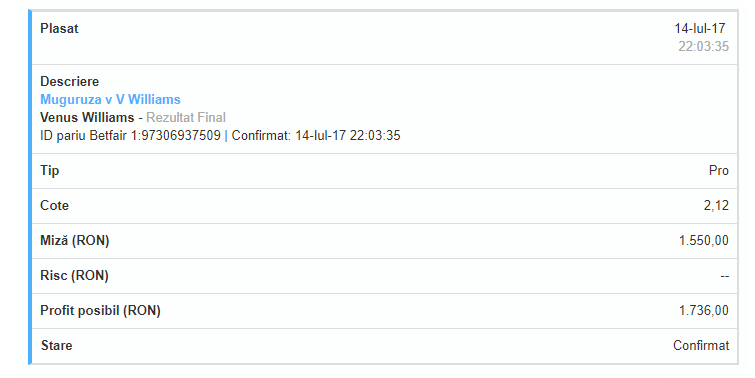
Task: Select the odds value 2,12
Action: click(716, 206)
